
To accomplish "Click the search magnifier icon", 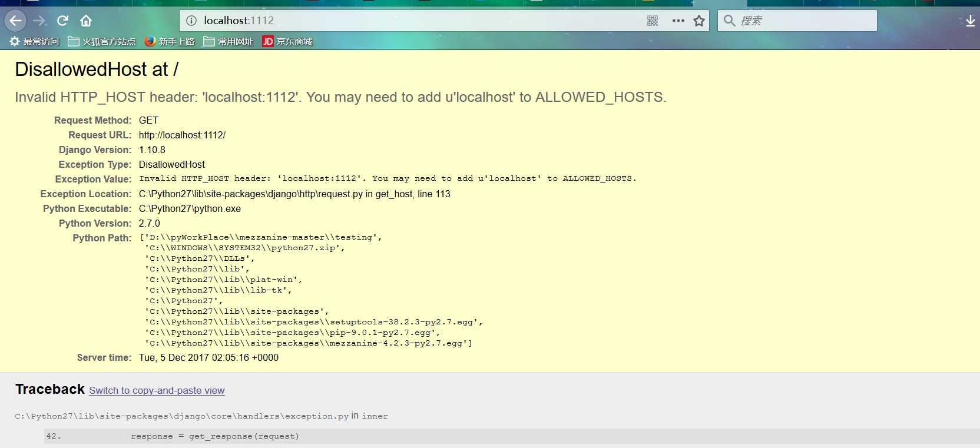I will (x=730, y=21).
